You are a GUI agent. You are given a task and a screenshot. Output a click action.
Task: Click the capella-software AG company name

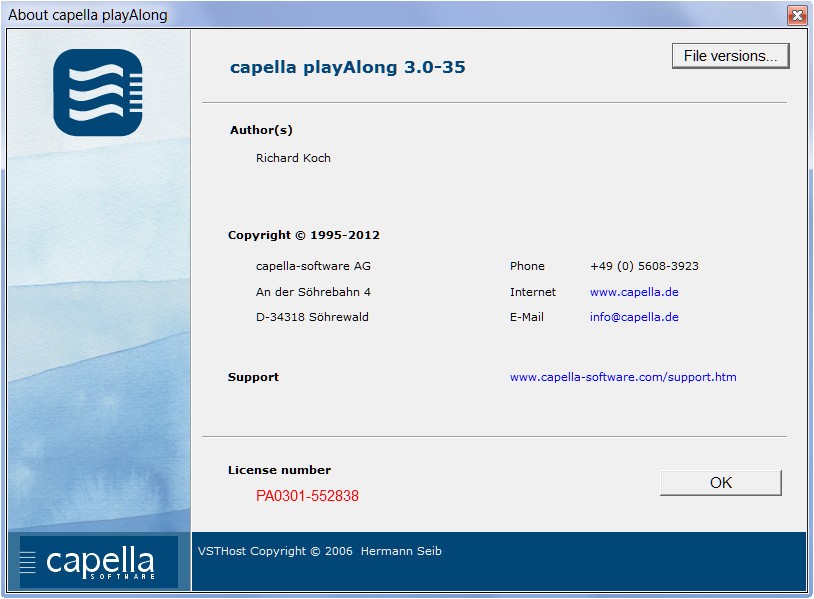point(313,266)
